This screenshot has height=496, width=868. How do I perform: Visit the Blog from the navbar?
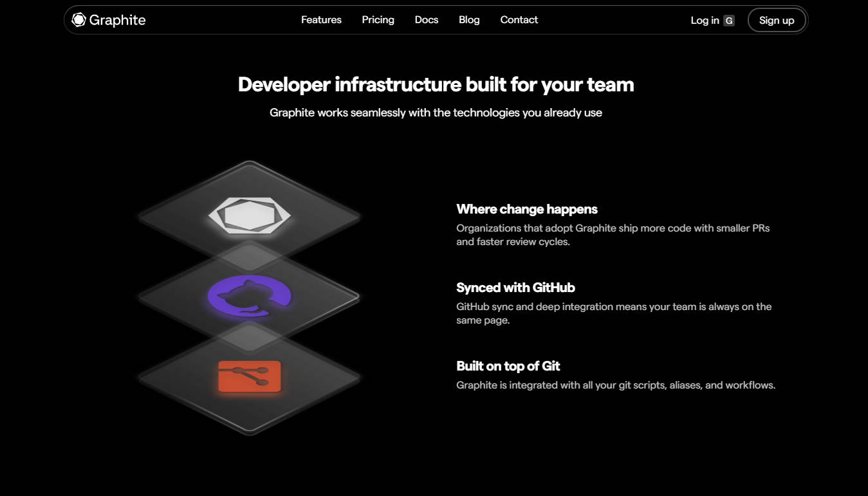tap(469, 20)
